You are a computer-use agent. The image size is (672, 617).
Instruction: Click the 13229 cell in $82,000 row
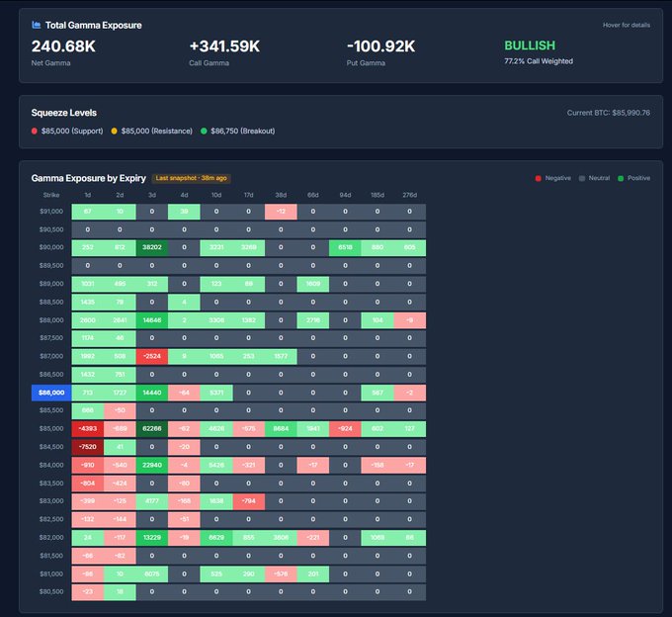[x=152, y=537]
